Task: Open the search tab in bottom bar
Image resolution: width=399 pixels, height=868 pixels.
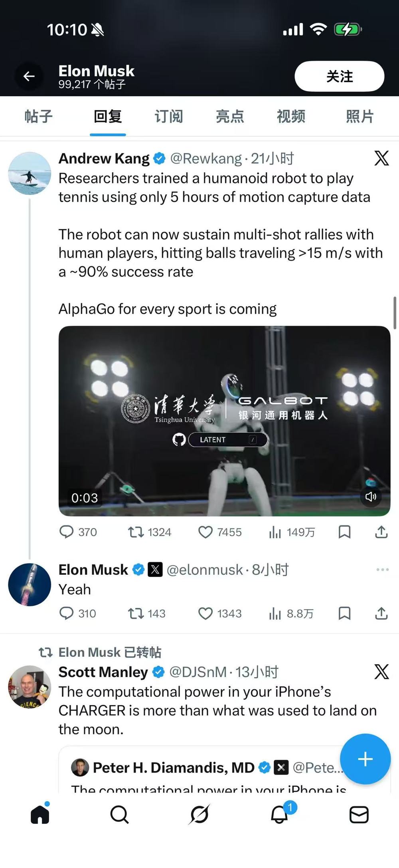Action: point(119,814)
